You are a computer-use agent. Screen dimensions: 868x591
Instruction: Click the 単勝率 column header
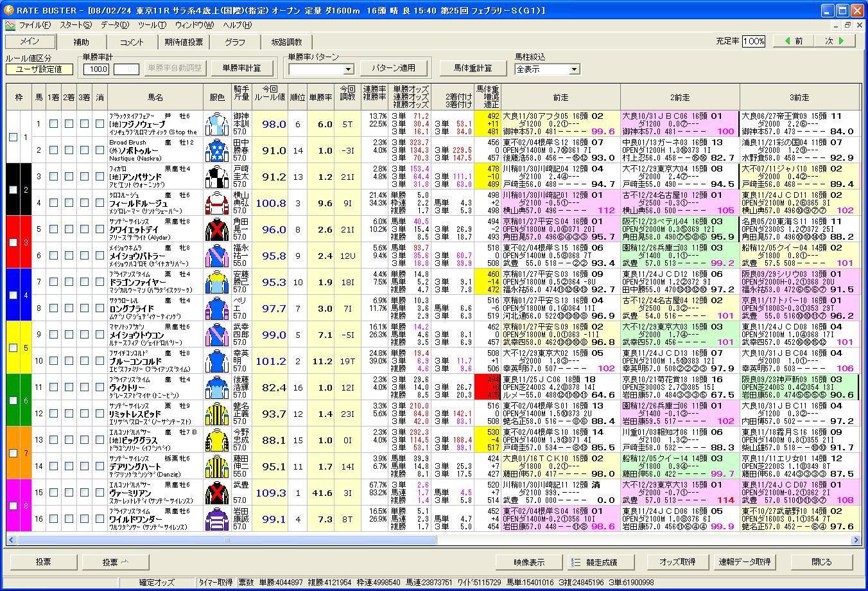(x=320, y=97)
